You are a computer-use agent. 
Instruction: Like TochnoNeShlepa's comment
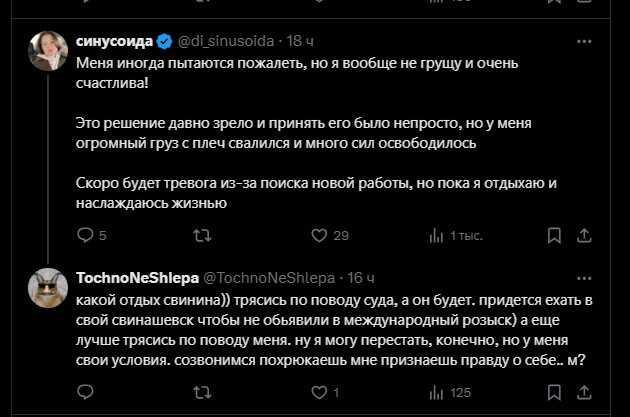tap(319, 392)
